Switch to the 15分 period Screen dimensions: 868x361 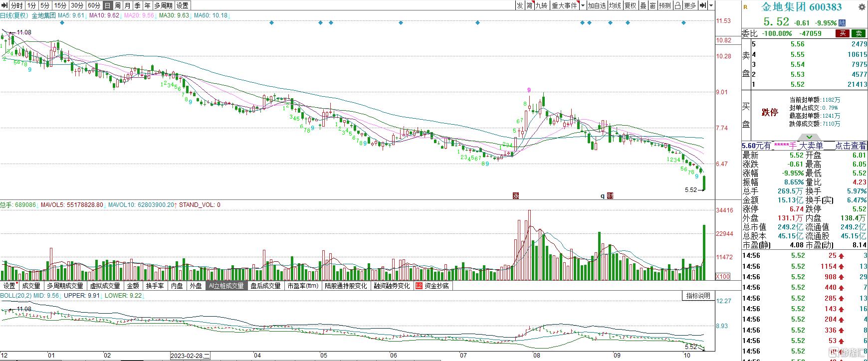60,5
